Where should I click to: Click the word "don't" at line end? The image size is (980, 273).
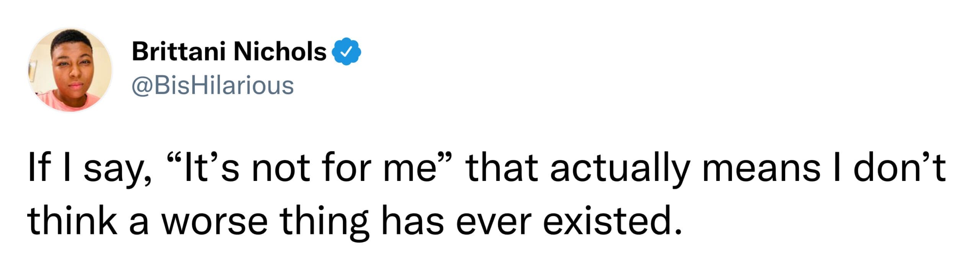click(899, 168)
